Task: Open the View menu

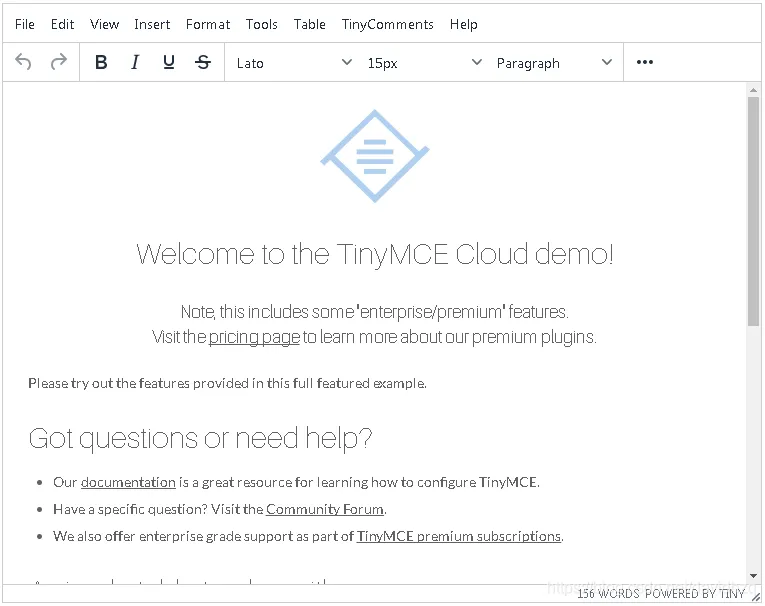Action: [x=104, y=24]
